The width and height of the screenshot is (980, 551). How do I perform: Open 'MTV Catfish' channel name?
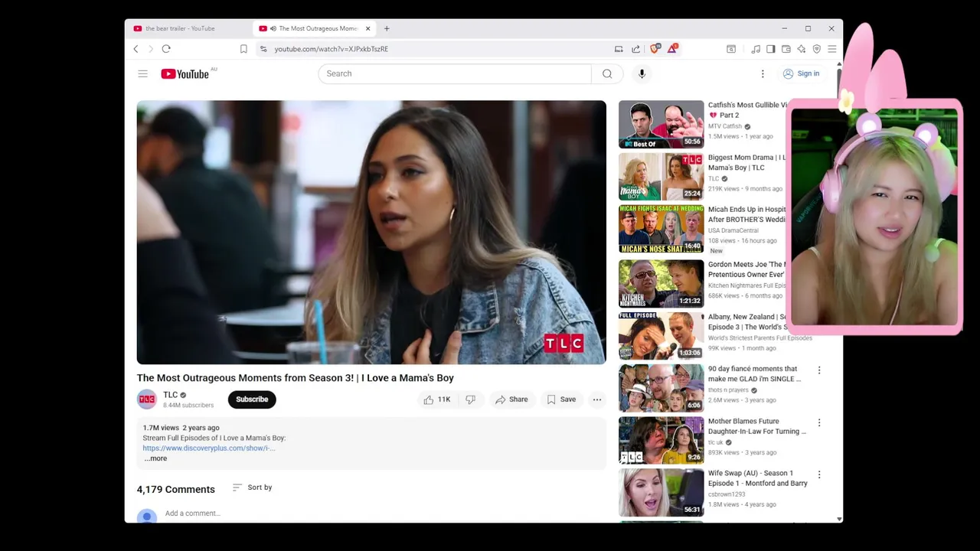[725, 126]
